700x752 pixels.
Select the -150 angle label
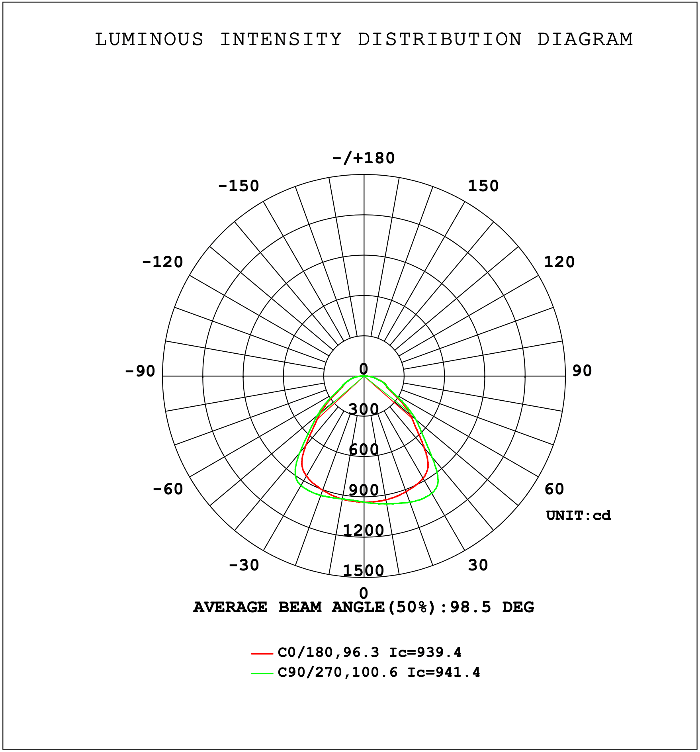(x=239, y=186)
